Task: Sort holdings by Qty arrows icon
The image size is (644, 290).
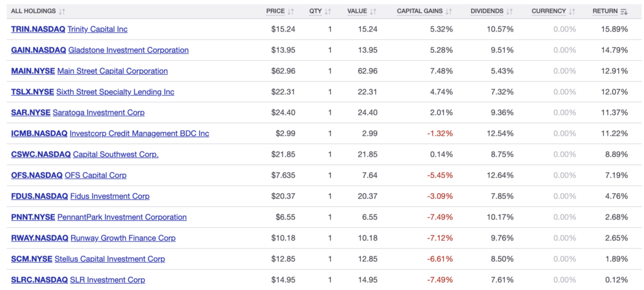Action: coord(329,11)
